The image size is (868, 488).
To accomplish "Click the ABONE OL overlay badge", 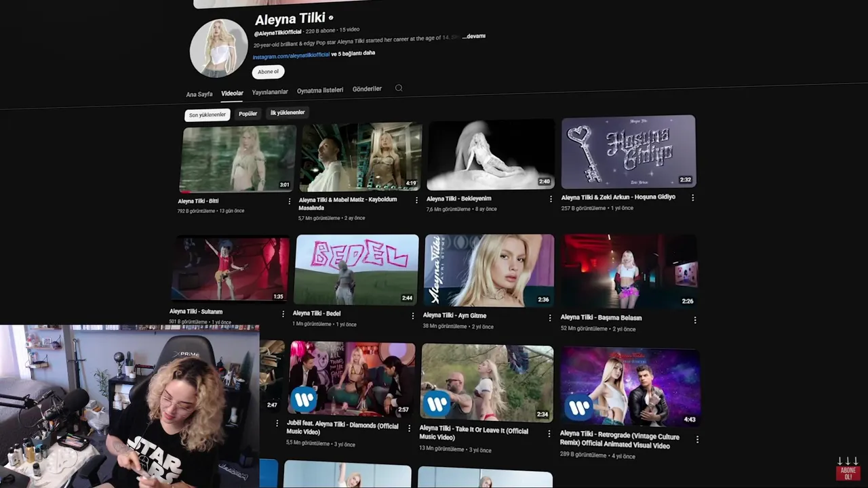I will pos(848,469).
